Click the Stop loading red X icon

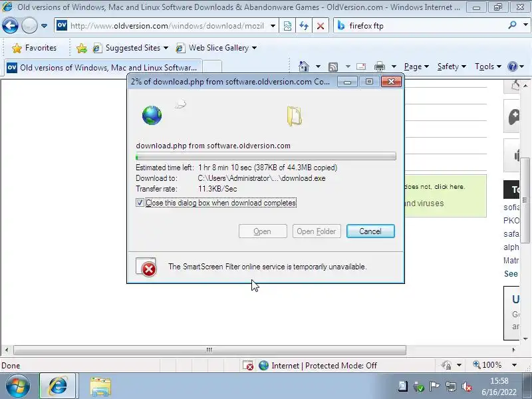(320, 26)
